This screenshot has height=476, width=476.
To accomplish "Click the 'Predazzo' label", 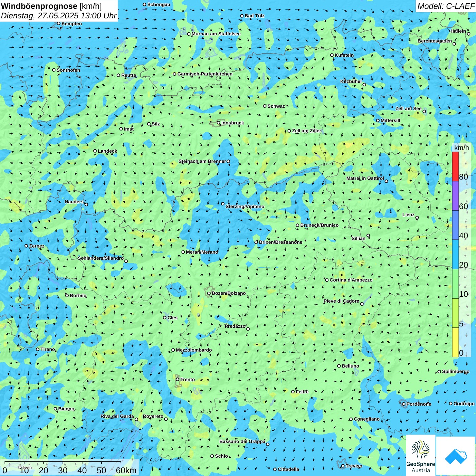I will [x=235, y=326].
